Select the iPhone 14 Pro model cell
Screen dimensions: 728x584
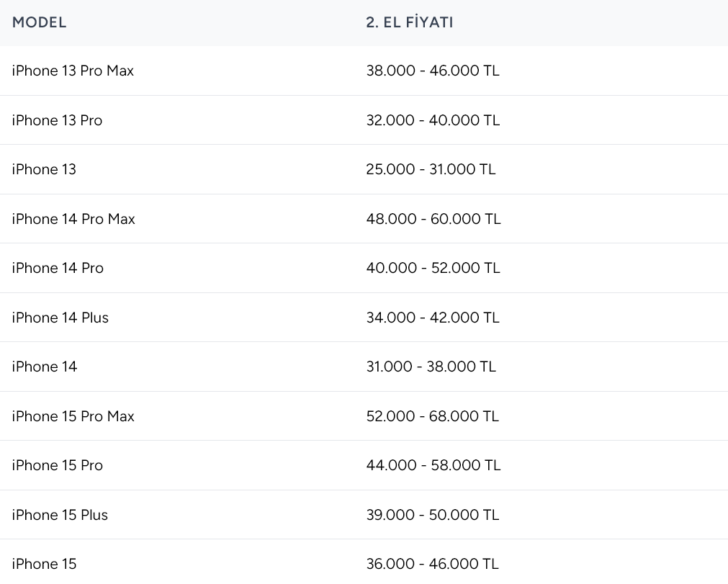[58, 268]
